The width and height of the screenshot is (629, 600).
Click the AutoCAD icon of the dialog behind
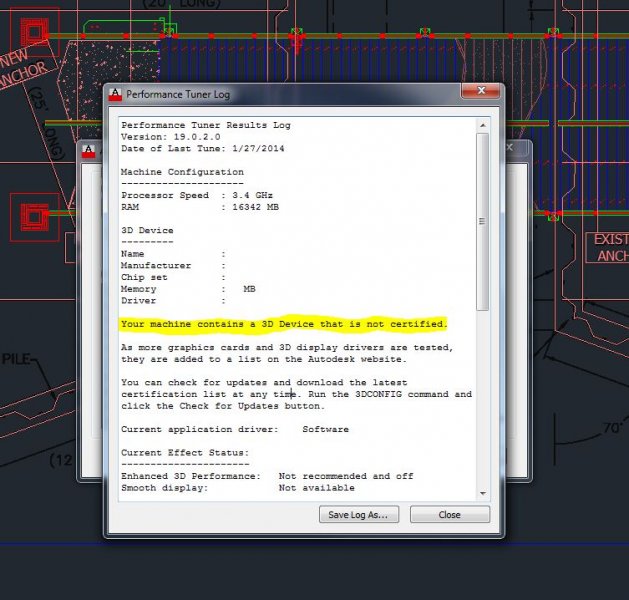89,152
